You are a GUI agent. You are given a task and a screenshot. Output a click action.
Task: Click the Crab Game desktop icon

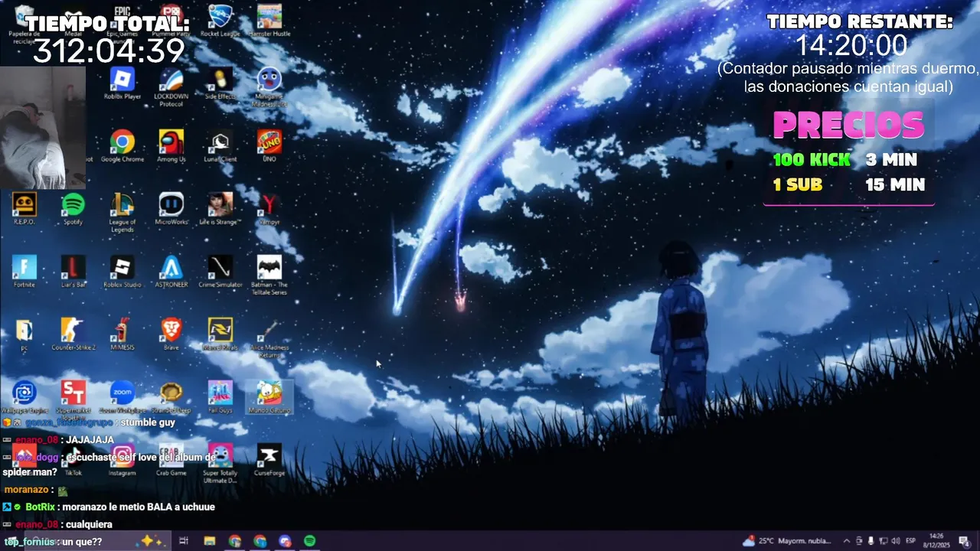[171, 460]
